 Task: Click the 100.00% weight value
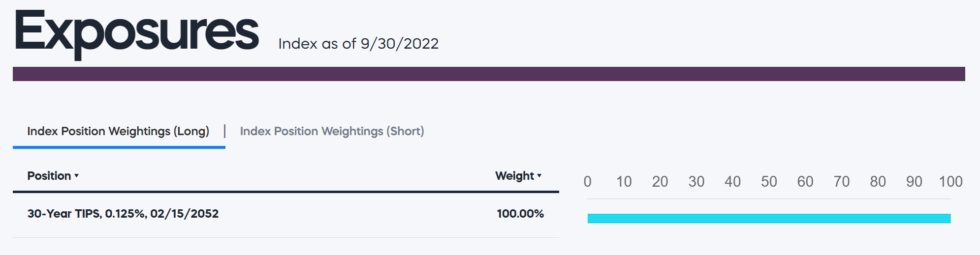(520, 214)
